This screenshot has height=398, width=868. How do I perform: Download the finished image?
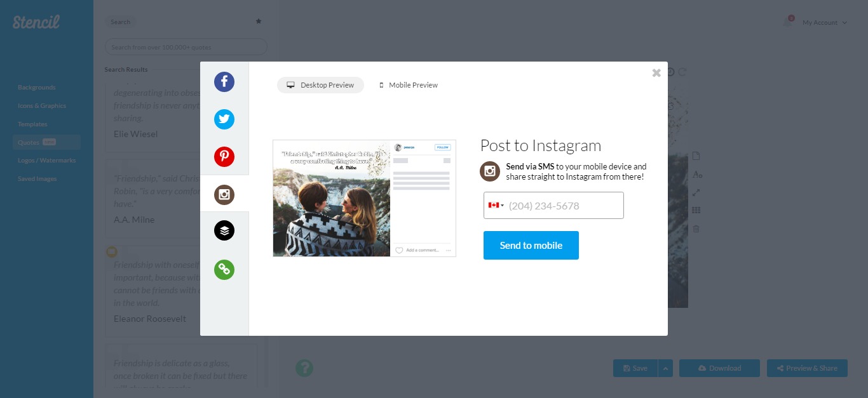(x=719, y=368)
